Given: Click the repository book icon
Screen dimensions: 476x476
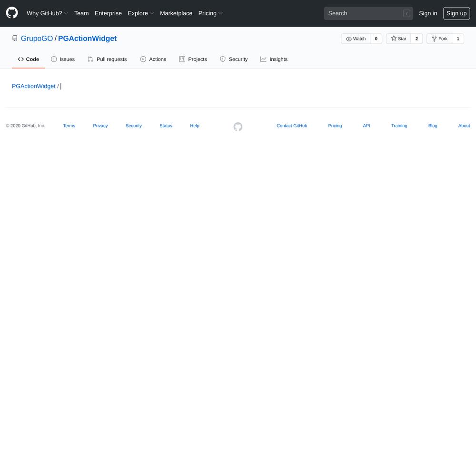Looking at the screenshot, I should [x=15, y=38].
